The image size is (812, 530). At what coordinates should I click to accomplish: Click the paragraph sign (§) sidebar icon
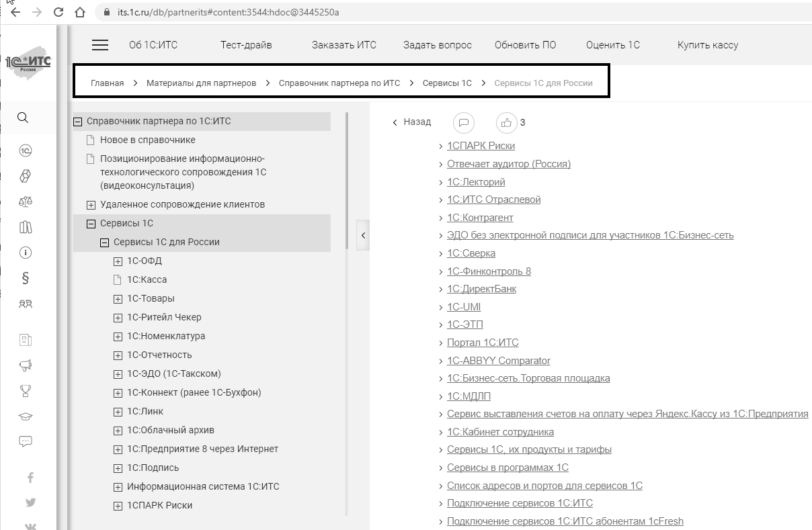[x=26, y=278]
